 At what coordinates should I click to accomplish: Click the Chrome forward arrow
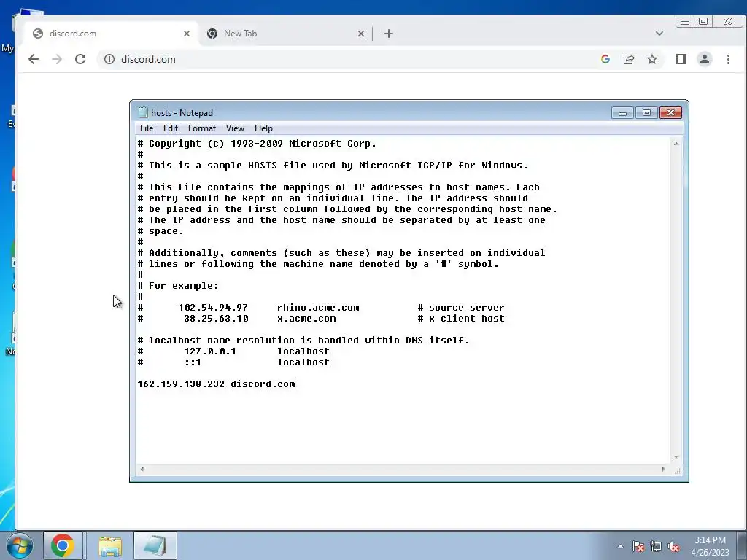(57, 59)
